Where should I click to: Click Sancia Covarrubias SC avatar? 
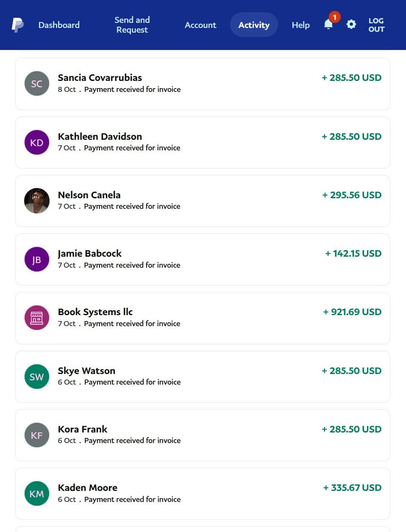[37, 83]
